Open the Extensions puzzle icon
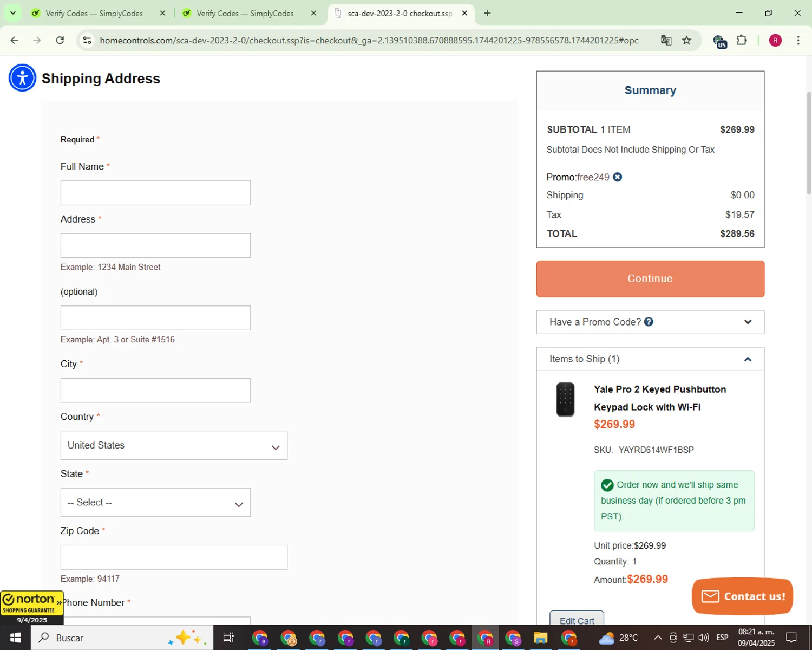Image resolution: width=812 pixels, height=650 pixels. [742, 40]
